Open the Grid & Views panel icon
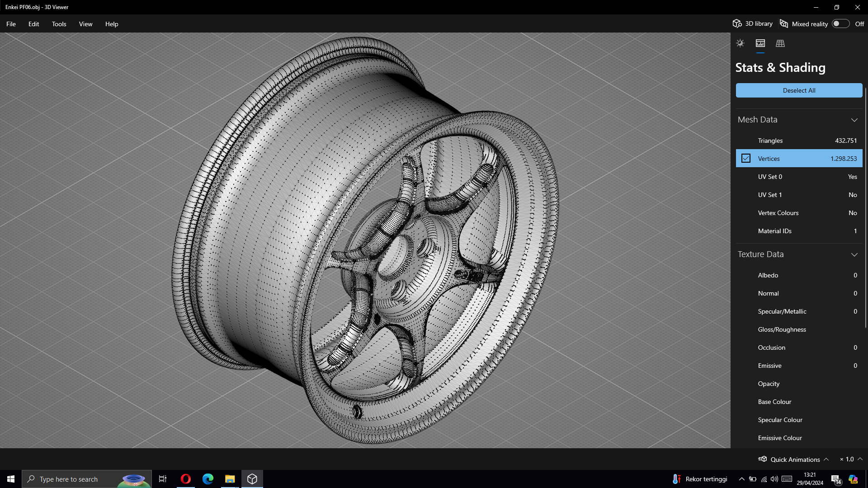The width and height of the screenshot is (868, 488). [780, 43]
